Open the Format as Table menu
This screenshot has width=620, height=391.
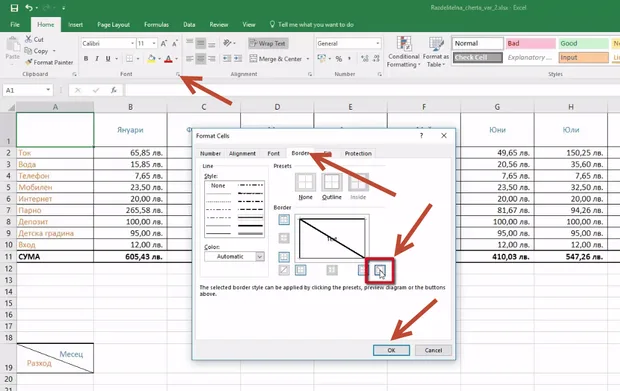click(x=436, y=52)
